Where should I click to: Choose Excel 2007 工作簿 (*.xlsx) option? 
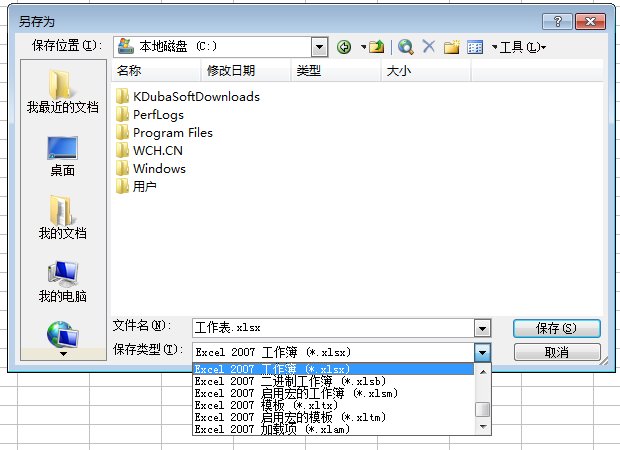tap(333, 369)
